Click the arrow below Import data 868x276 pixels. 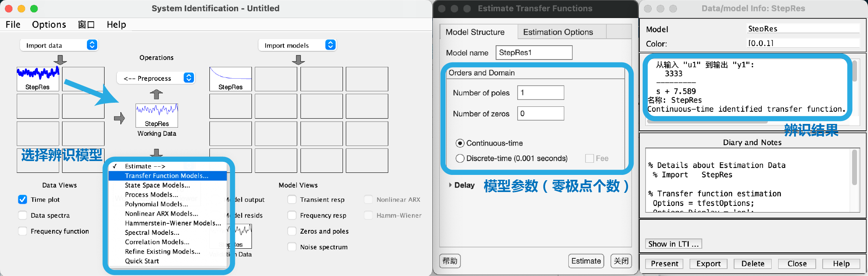click(60, 60)
